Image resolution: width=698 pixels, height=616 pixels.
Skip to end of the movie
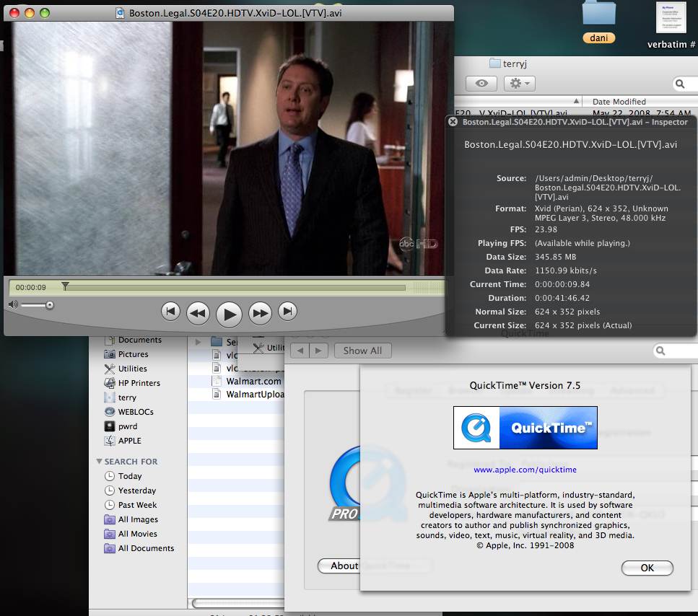click(287, 311)
